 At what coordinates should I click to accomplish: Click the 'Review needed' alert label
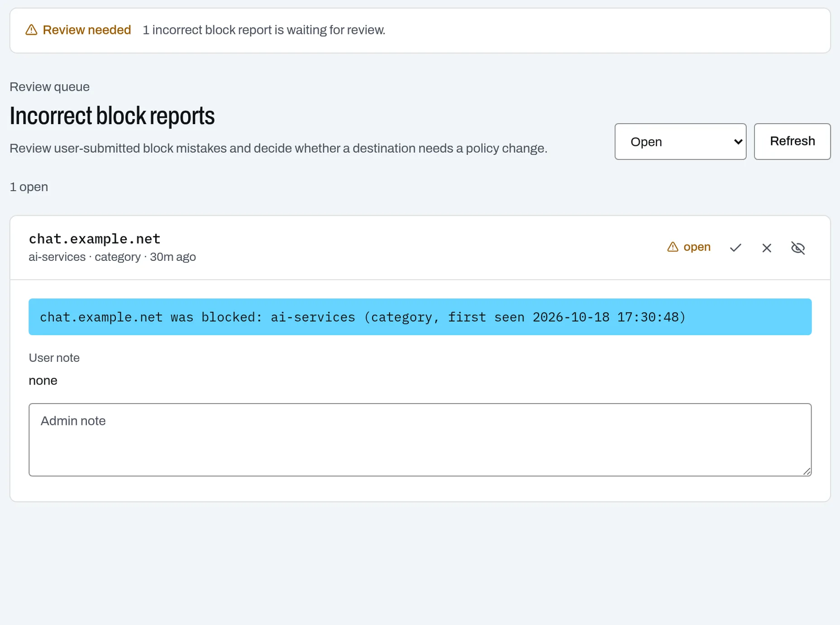tap(87, 30)
